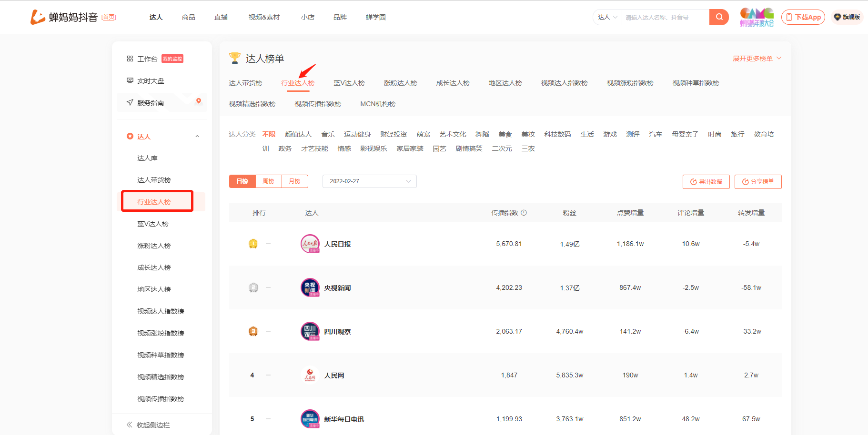Open the 蝉妈妈年度大会 banner icon
This screenshot has height=435, width=868.
point(757,17)
